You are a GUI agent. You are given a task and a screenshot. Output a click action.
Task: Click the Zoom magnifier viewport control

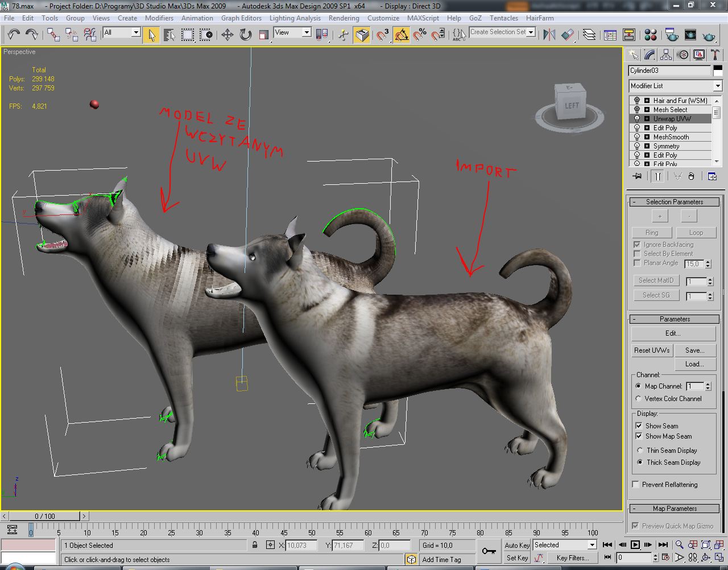click(x=679, y=545)
